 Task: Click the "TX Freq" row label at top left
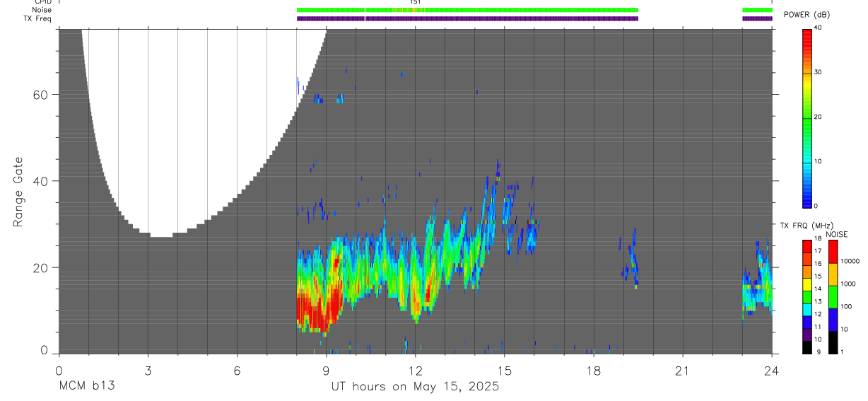pyautogui.click(x=38, y=18)
